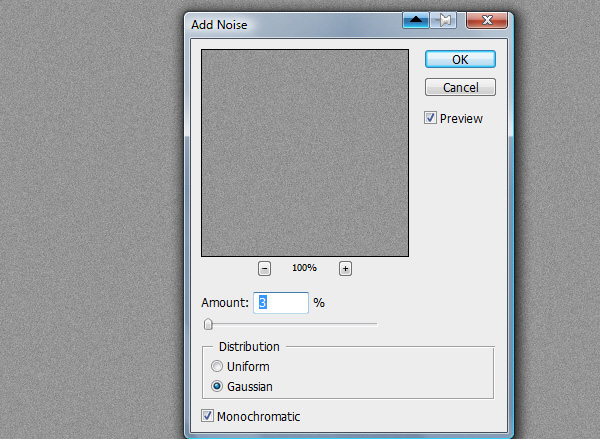Roll up the Add Noise dialog

coord(416,20)
